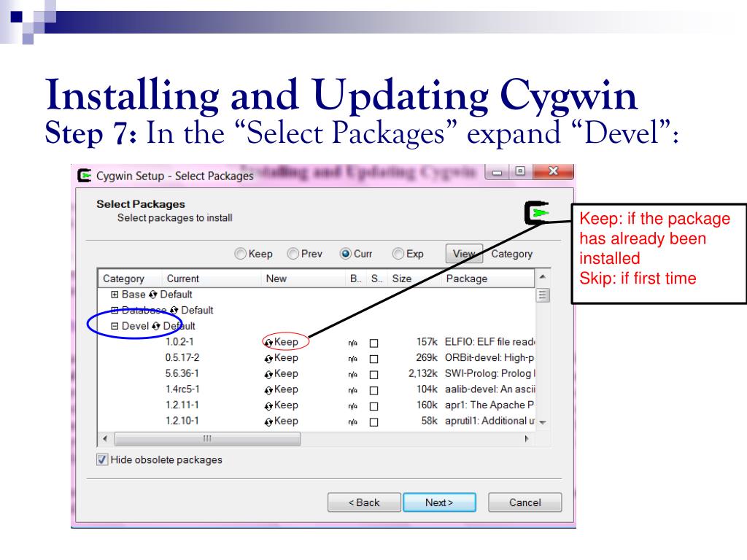Minimize the Cygwin Setup window
The width and height of the screenshot is (747, 560).
[497, 172]
